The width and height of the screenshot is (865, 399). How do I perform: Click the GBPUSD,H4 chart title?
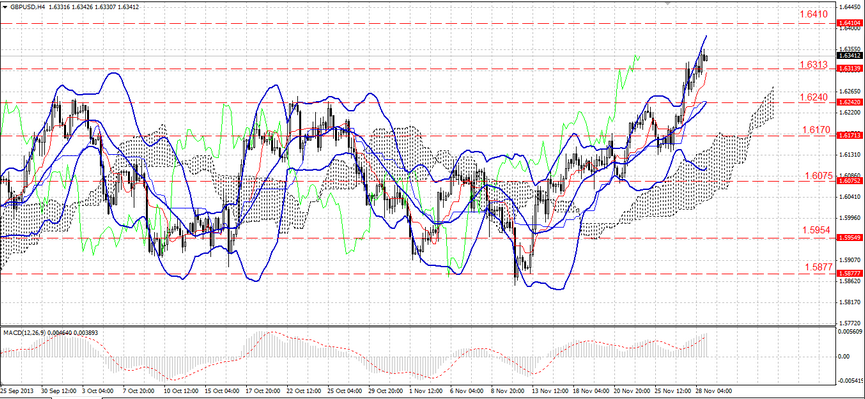coord(28,7)
